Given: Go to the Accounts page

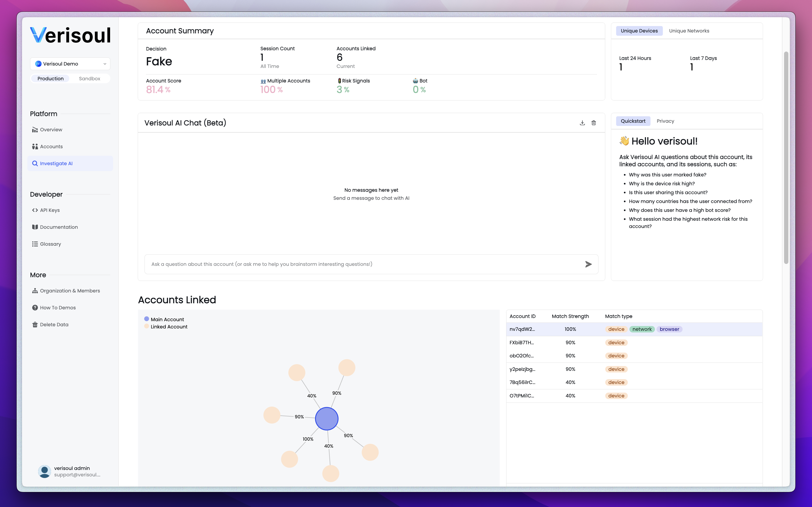Looking at the screenshot, I should 51,147.
